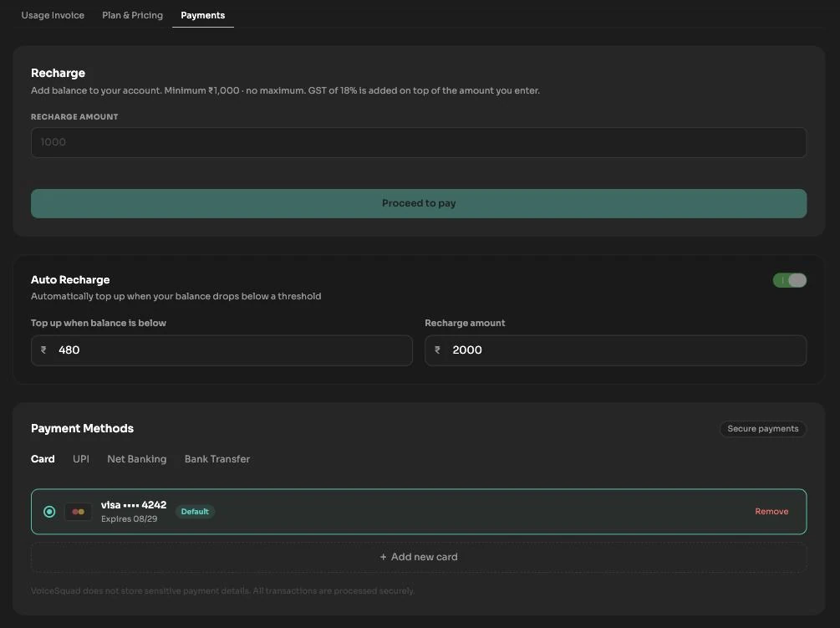The height and width of the screenshot is (628, 840).
Task: Switch to the Plan & Pricing tab
Action: point(132,15)
